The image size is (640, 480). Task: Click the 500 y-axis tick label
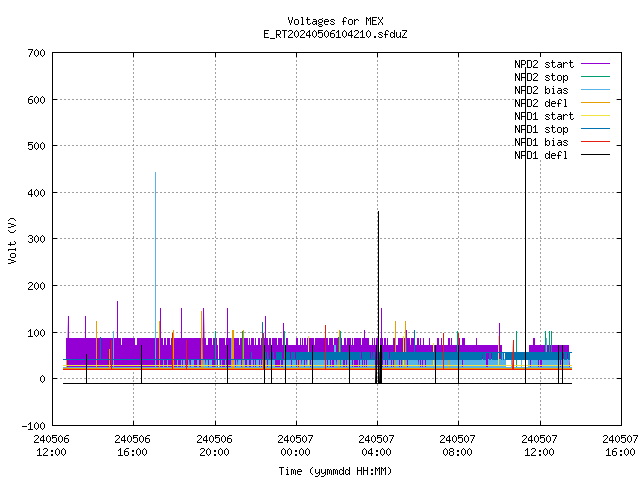tap(37, 146)
